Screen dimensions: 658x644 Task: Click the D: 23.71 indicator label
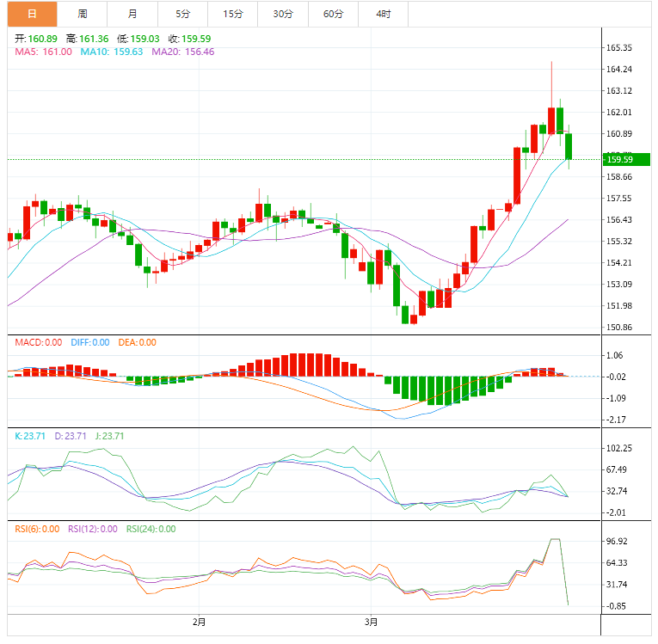click(71, 436)
